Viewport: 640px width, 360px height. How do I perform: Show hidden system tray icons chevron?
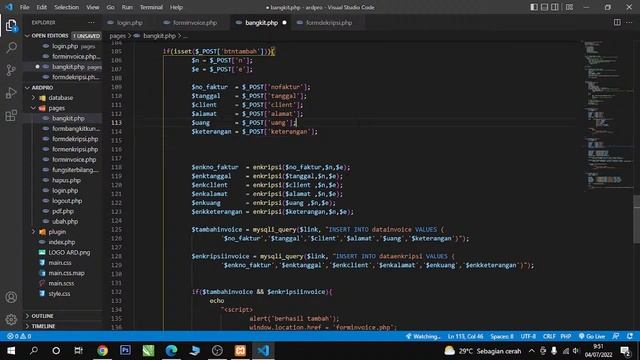(x=531, y=351)
